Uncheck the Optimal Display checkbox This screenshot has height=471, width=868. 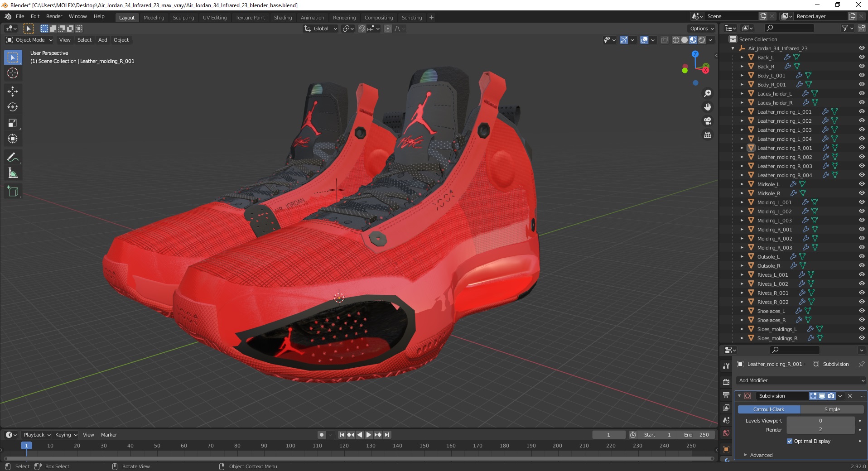790,441
